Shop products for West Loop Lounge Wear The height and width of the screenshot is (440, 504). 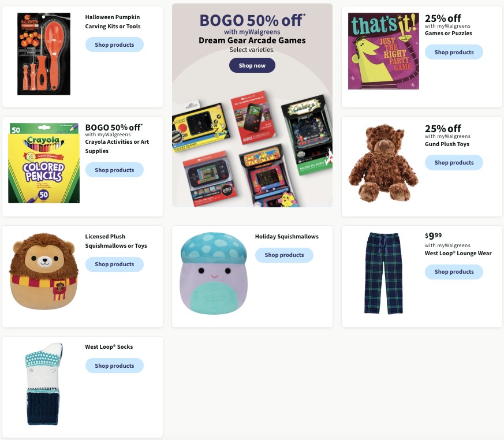(454, 271)
